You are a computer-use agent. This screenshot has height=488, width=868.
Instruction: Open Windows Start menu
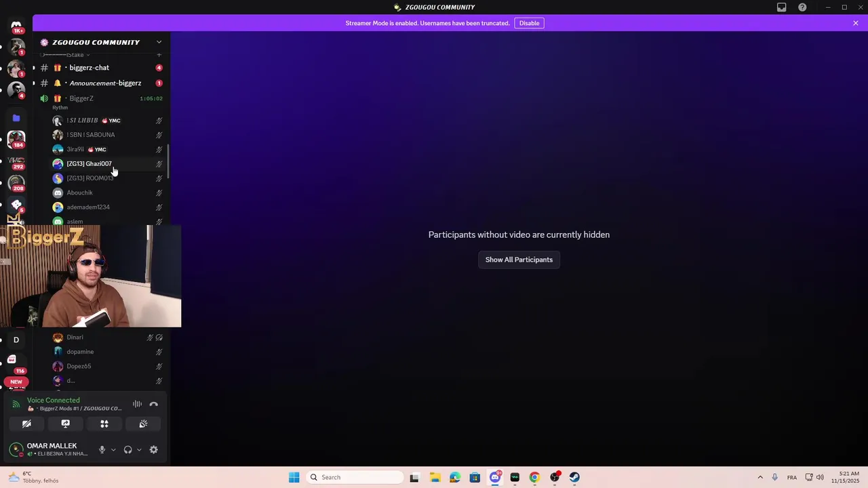pyautogui.click(x=294, y=477)
